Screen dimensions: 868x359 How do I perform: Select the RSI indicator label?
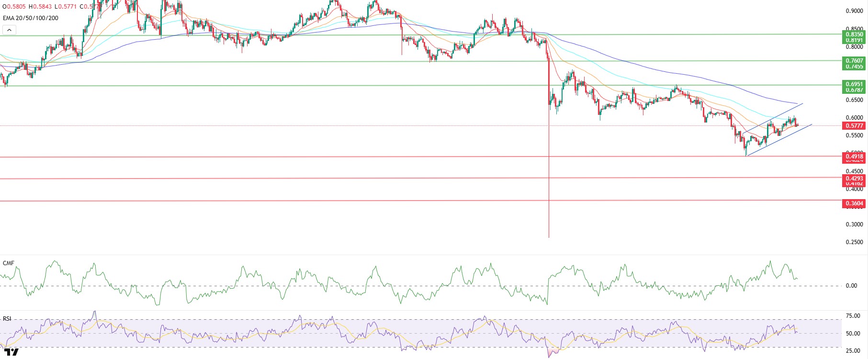[x=7, y=318]
